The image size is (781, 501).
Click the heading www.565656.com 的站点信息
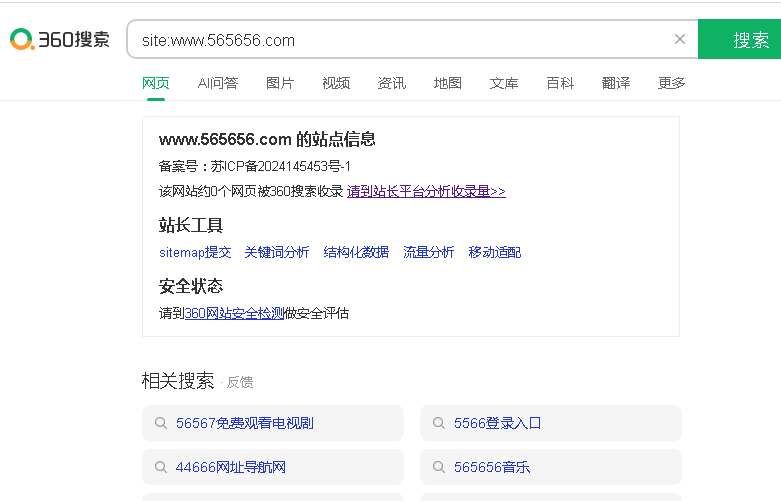pyautogui.click(x=267, y=139)
